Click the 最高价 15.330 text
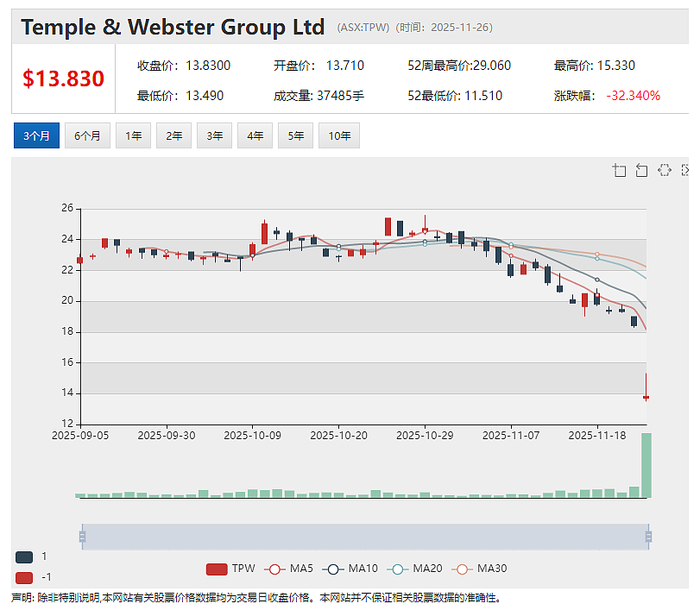 pos(594,66)
